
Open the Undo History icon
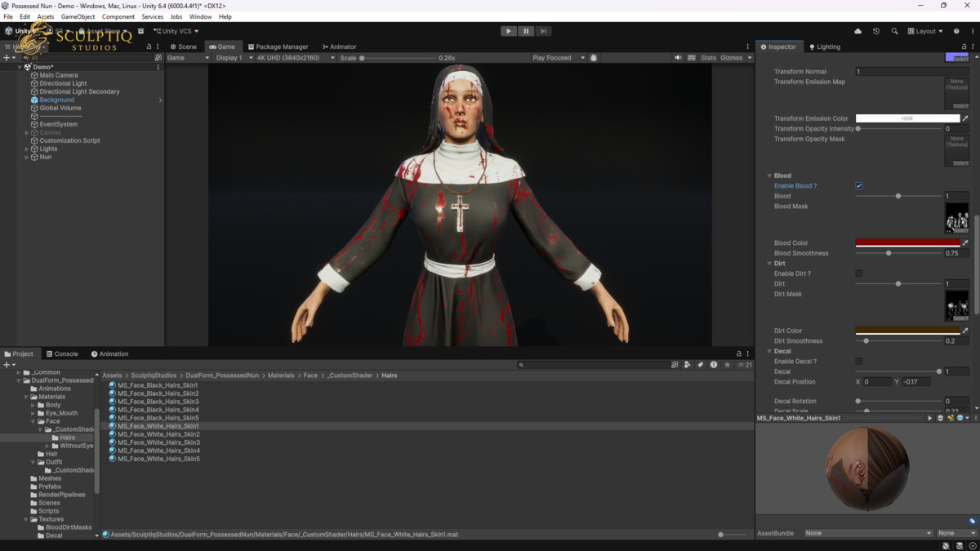(876, 31)
